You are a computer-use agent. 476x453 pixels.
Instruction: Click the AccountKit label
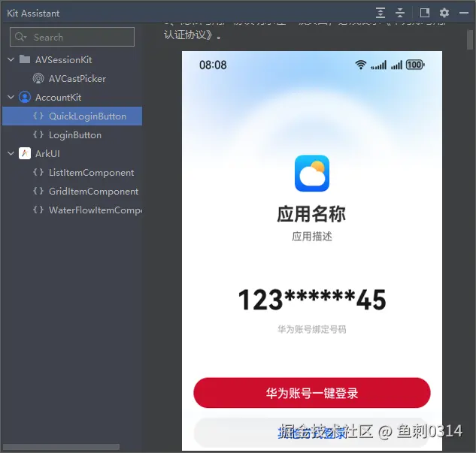[x=59, y=98]
